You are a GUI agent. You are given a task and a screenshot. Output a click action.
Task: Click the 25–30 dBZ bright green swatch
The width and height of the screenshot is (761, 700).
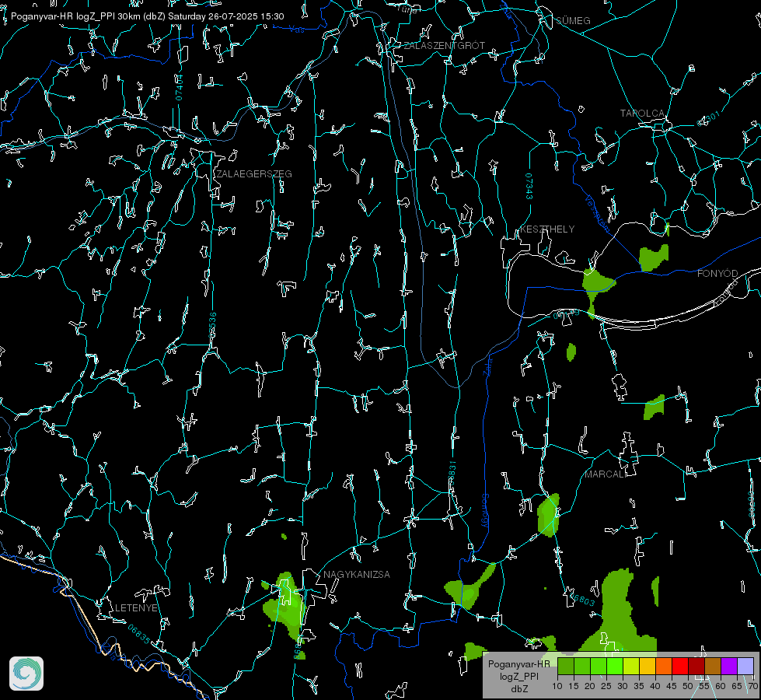[x=615, y=666]
